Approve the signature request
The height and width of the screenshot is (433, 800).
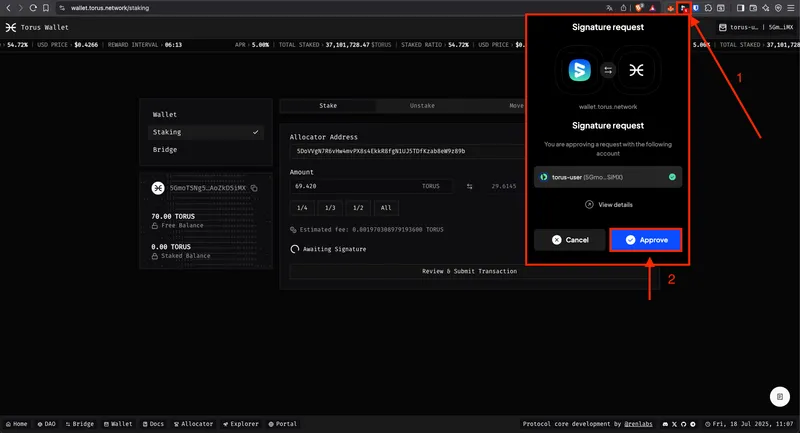(x=645, y=240)
